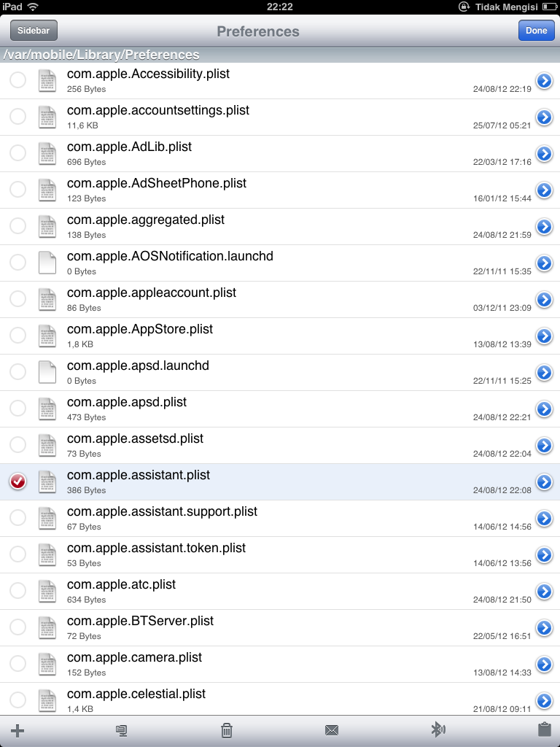Click the trash can delete icon
Viewport: 560px width, 747px height.
point(227,730)
